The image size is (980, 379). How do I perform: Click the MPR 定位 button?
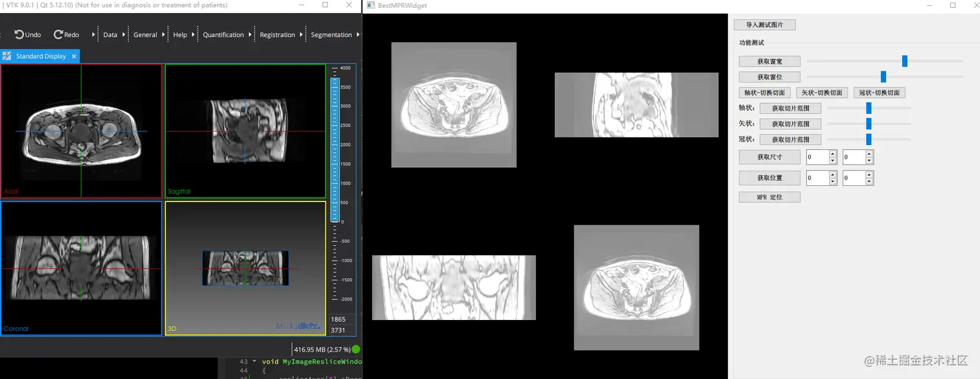769,197
